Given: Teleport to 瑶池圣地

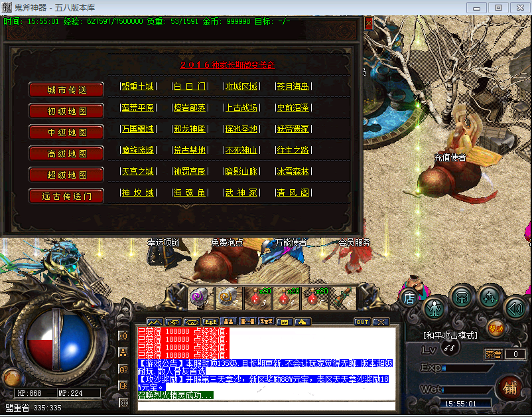Looking at the screenshot, I should click(241, 129).
